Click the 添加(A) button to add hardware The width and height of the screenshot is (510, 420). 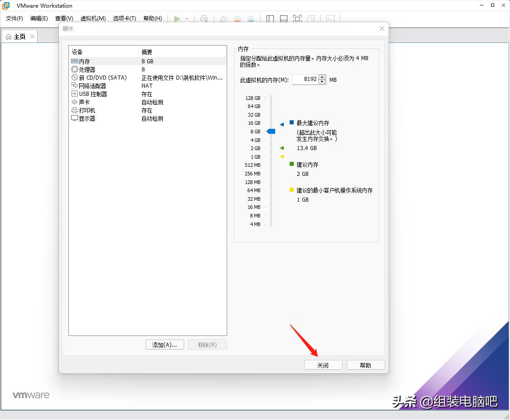point(165,344)
